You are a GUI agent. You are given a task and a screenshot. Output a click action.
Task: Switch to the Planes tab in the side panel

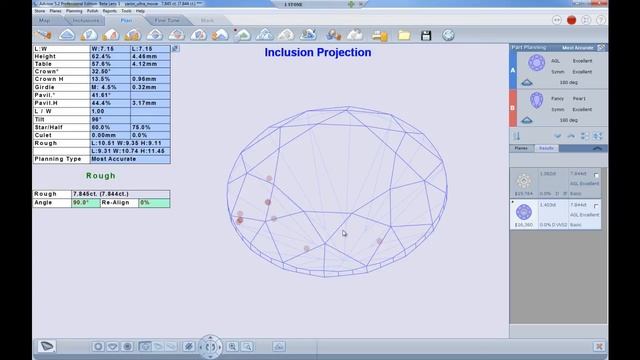[521, 148]
